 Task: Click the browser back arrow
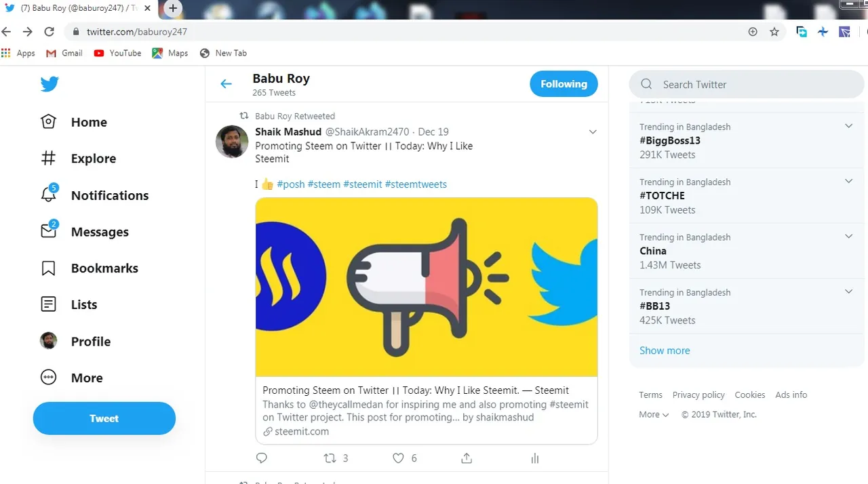point(7,32)
